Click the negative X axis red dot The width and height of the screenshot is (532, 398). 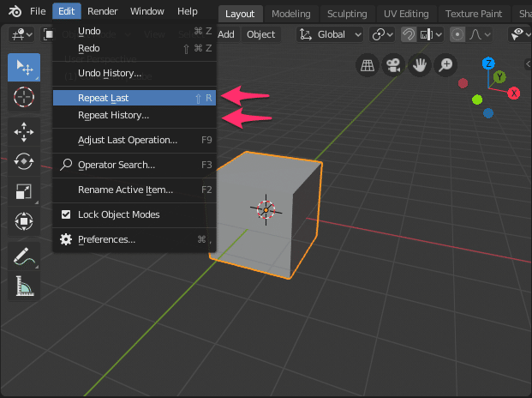(463, 83)
